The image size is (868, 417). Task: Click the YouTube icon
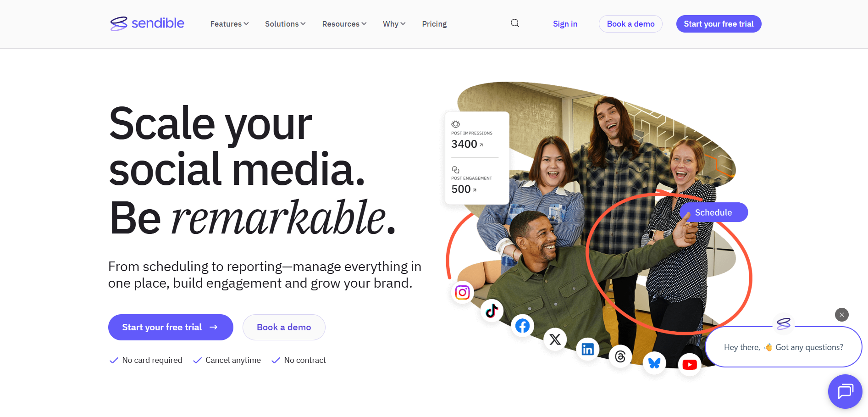coord(689,365)
